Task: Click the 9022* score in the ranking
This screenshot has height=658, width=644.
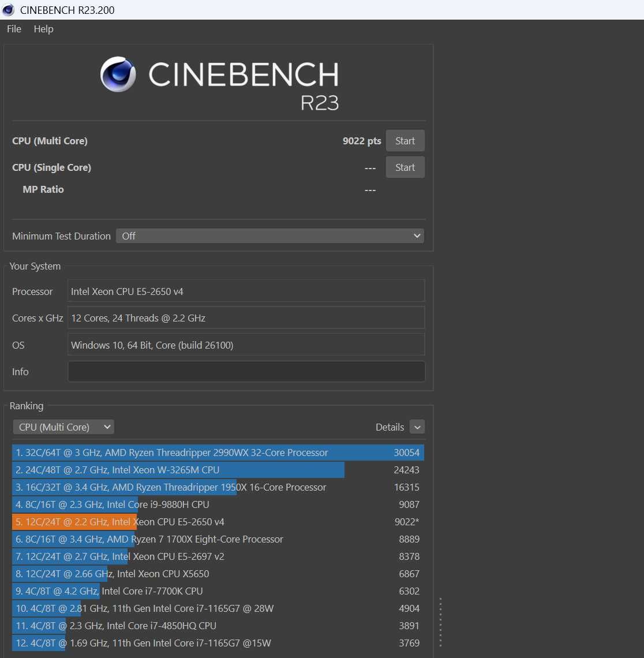Action: tap(407, 522)
